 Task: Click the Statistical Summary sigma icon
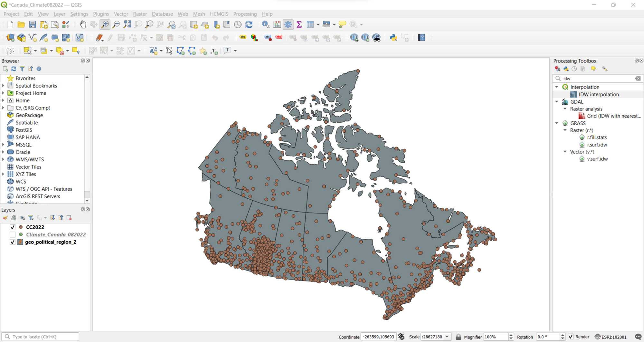[x=299, y=24]
